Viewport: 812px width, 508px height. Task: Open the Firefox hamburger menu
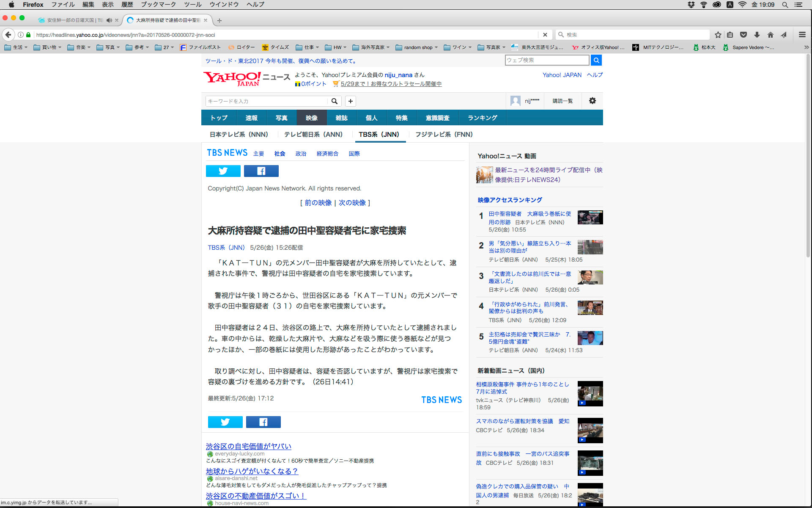click(802, 35)
